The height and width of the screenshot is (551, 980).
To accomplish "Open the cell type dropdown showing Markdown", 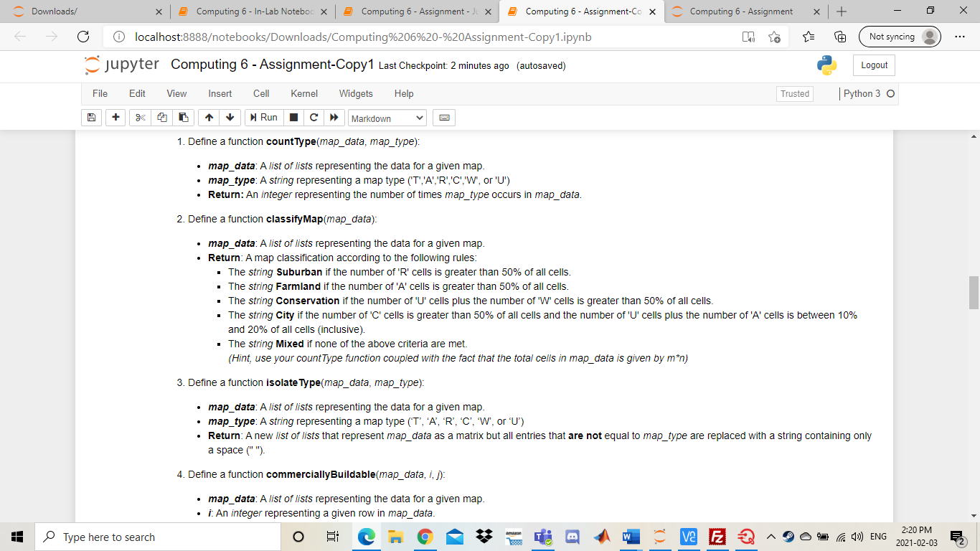I will point(387,117).
